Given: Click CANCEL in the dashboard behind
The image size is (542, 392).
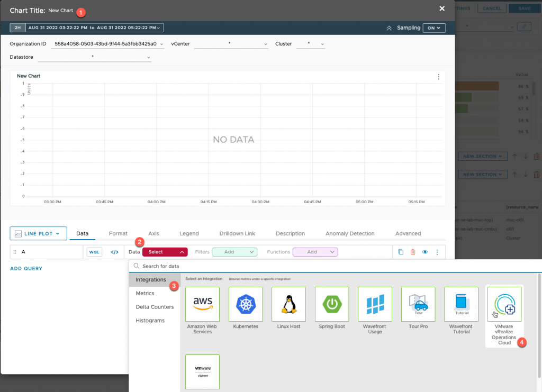Looking at the screenshot, I should coord(492,8).
